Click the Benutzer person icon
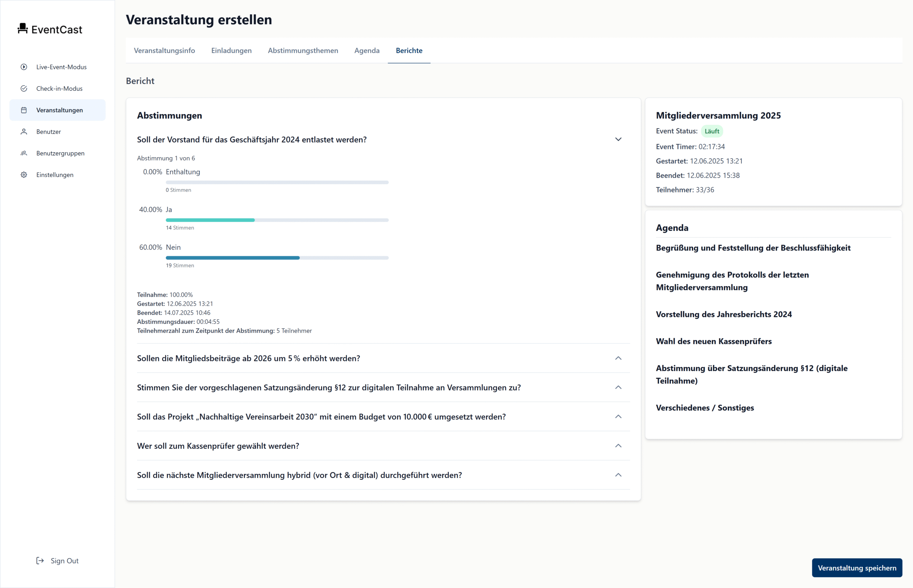This screenshot has height=588, width=913. 24,132
